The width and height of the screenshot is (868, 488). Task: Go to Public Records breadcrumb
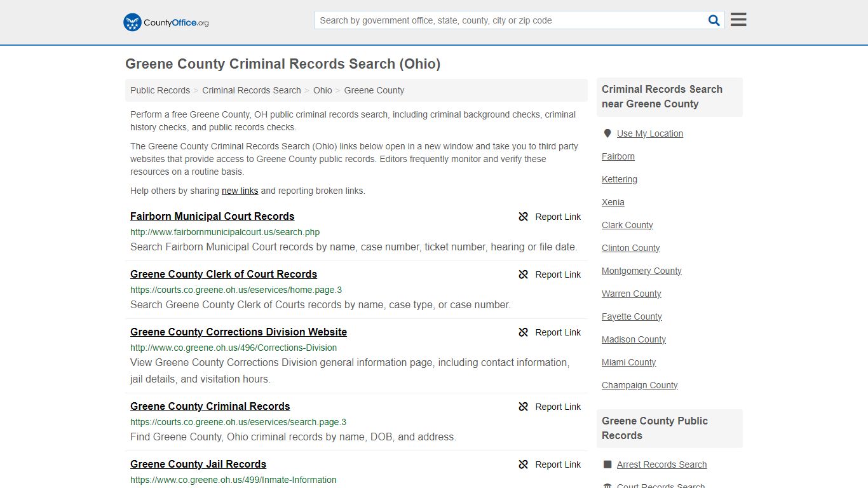coord(160,90)
